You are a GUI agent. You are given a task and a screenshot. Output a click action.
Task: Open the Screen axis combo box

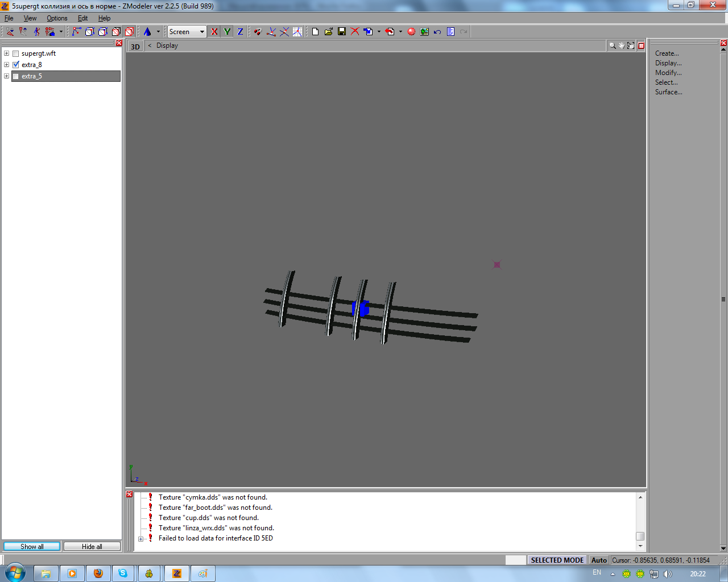click(187, 32)
